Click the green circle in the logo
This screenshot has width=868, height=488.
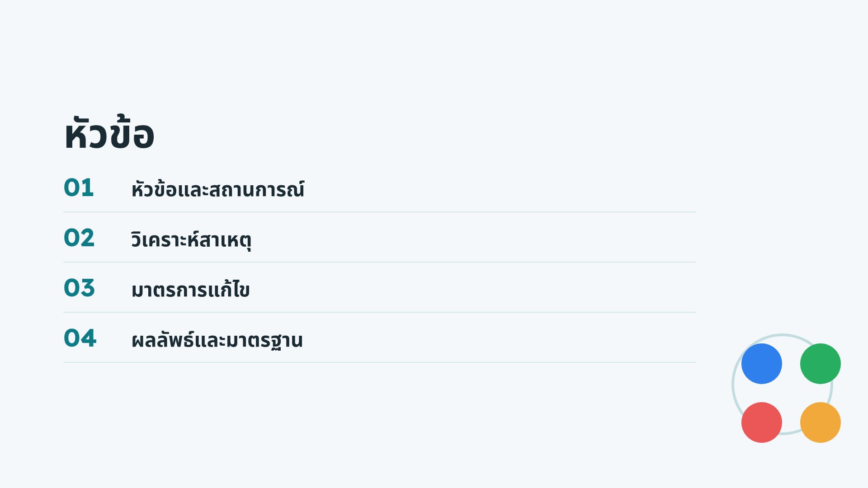point(821,364)
